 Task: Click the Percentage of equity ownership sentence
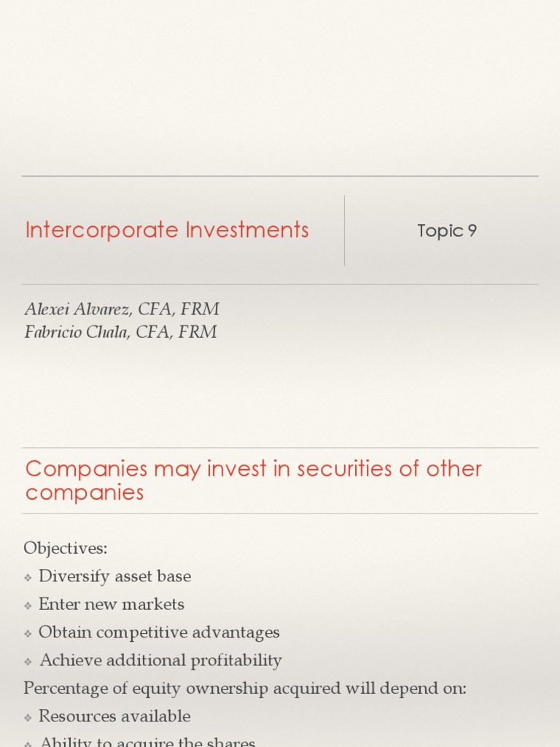(245, 688)
